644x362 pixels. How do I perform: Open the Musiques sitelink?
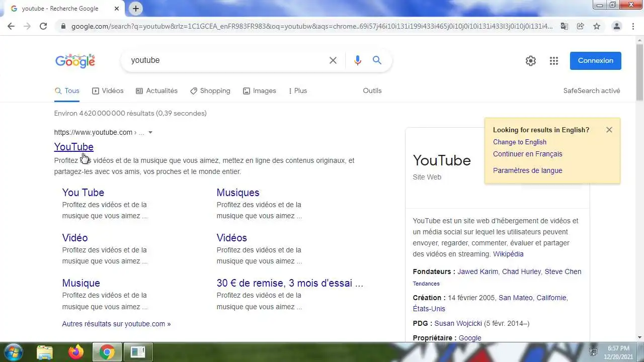(238, 193)
